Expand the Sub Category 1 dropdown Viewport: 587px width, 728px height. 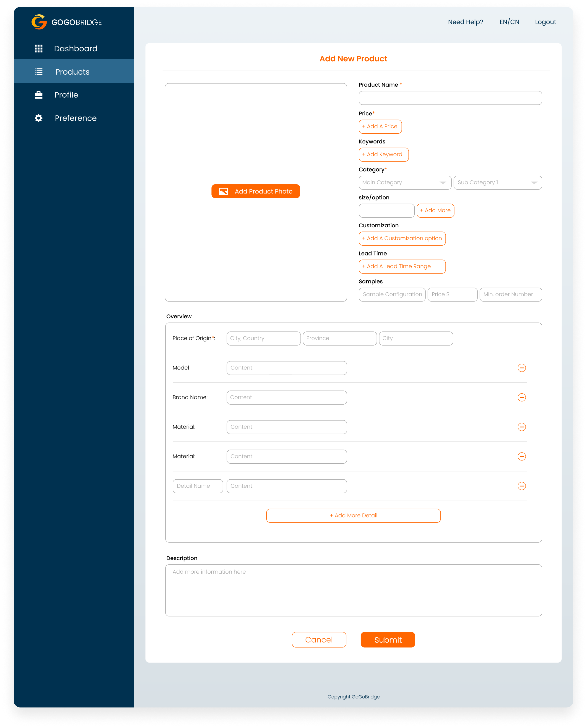coord(497,183)
